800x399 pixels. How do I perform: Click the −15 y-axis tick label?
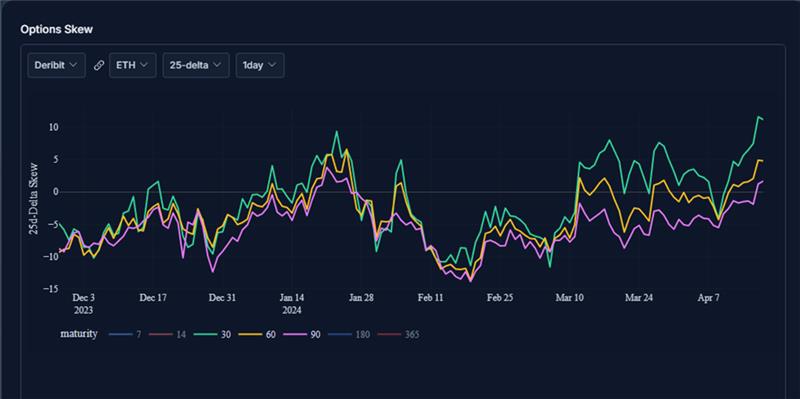(x=52, y=289)
